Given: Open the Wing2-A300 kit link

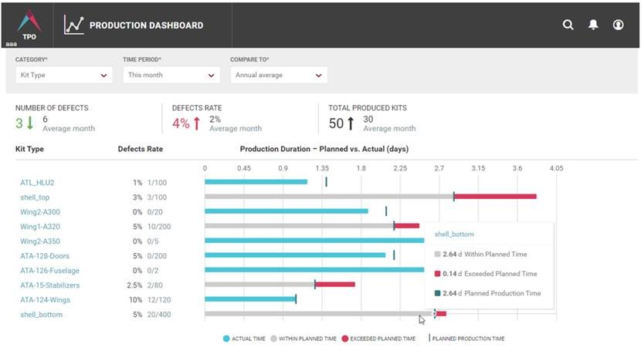Looking at the screenshot, I should tap(40, 212).
